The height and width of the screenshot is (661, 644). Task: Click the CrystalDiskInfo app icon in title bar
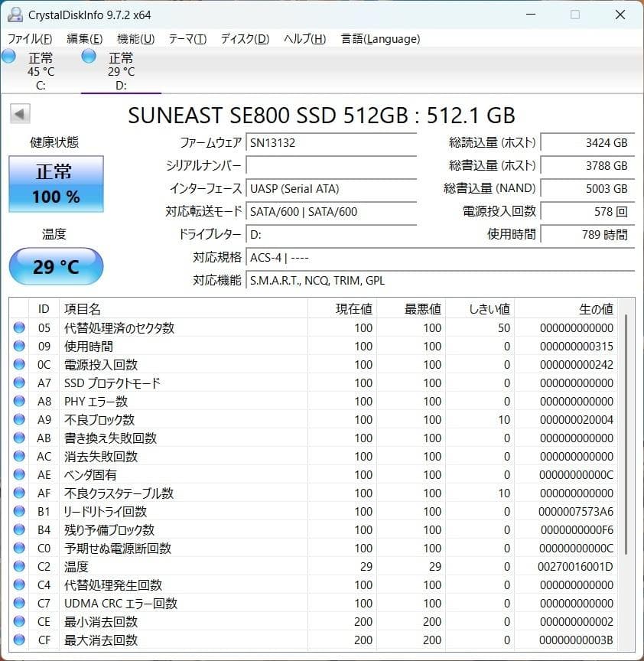(15, 15)
